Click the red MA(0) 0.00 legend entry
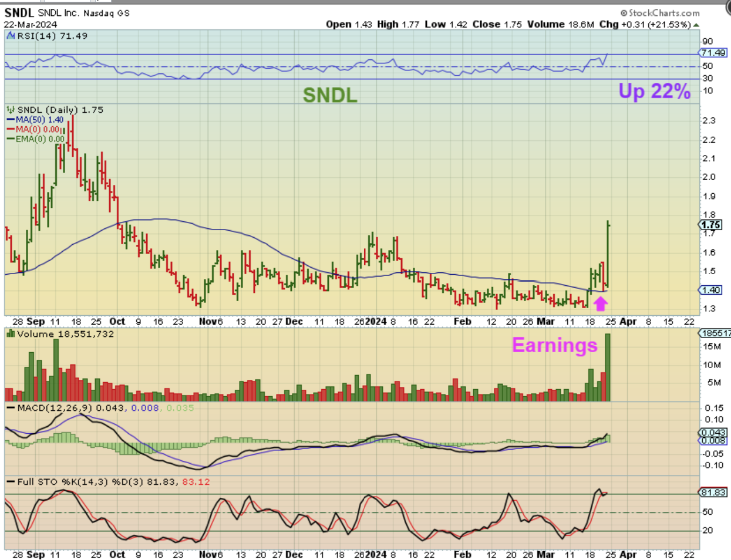Viewport: 731px width, 560px height. (x=33, y=129)
